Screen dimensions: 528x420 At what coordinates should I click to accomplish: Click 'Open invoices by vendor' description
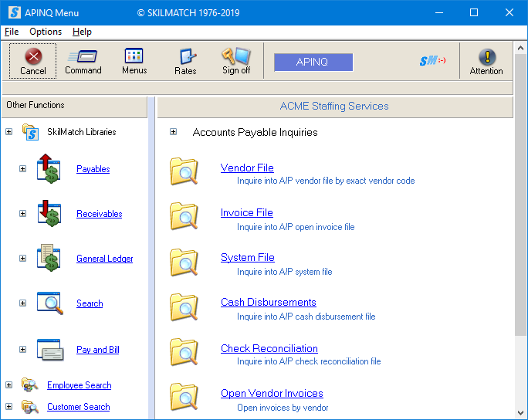coord(283,408)
